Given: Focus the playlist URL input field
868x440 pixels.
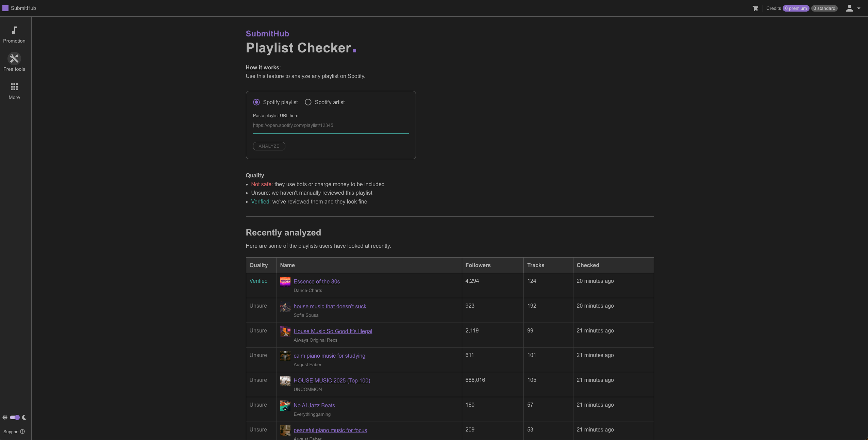Looking at the screenshot, I should click(331, 125).
